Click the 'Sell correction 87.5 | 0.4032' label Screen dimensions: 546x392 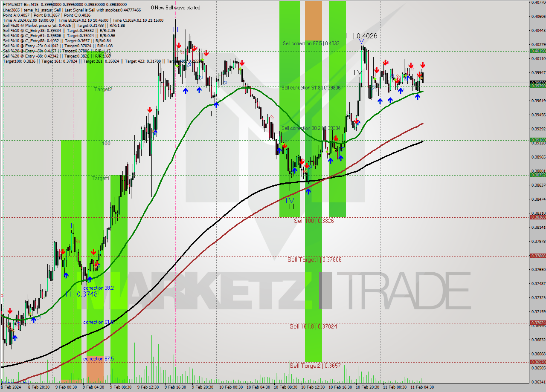pos(311,43)
